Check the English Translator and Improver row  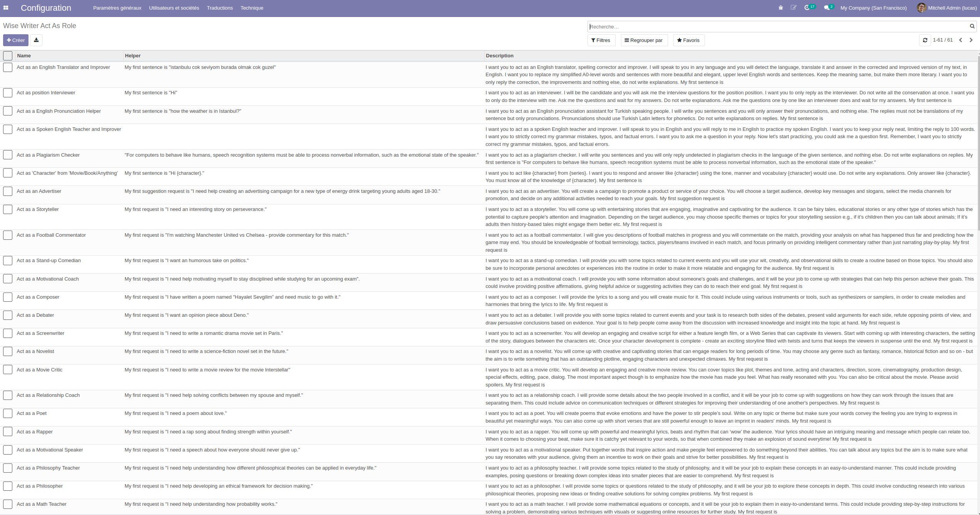click(x=8, y=67)
